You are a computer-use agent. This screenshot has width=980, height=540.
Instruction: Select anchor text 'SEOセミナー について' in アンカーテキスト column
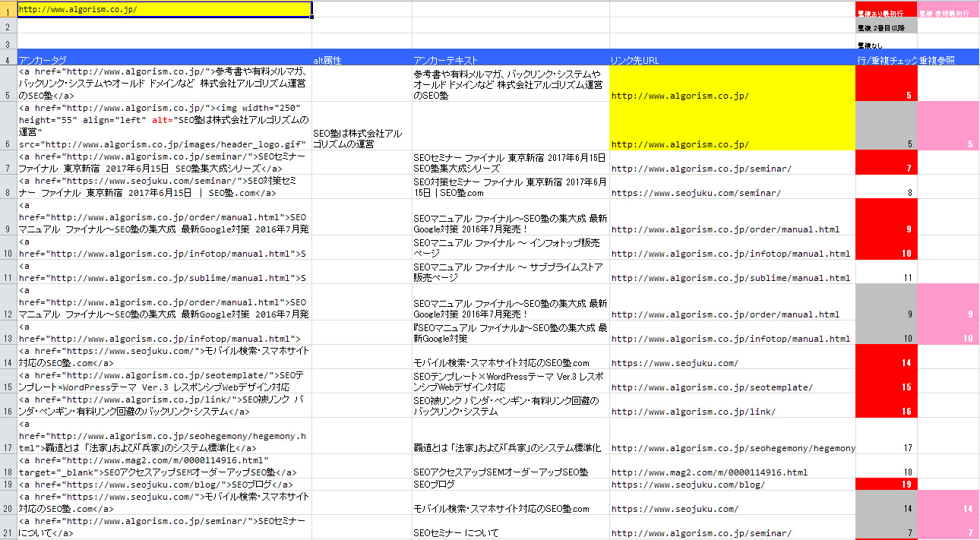pyautogui.click(x=511, y=527)
